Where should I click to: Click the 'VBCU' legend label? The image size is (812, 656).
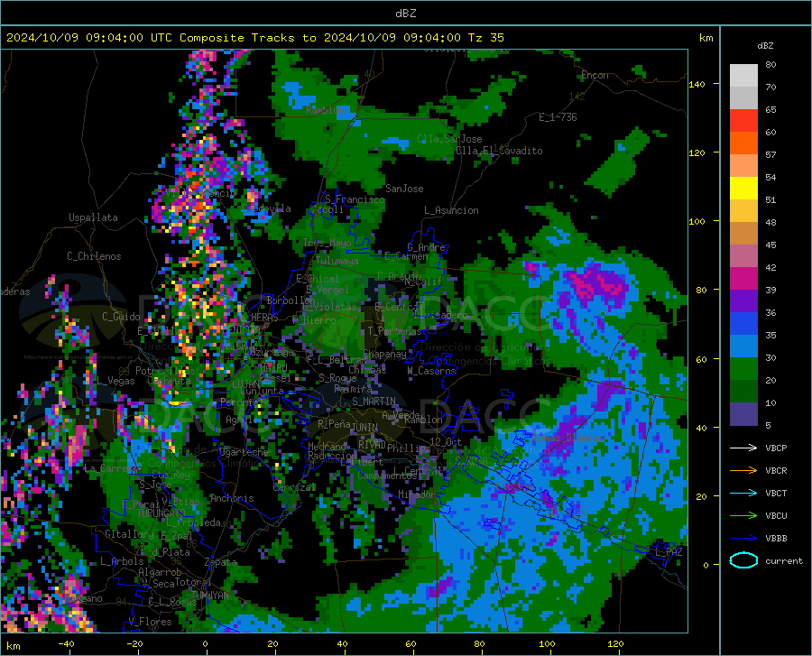(776, 515)
